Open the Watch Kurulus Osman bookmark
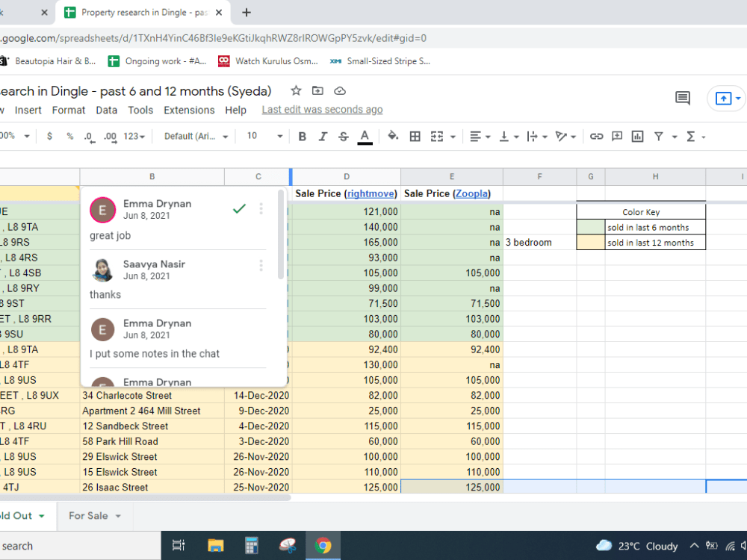 point(267,61)
